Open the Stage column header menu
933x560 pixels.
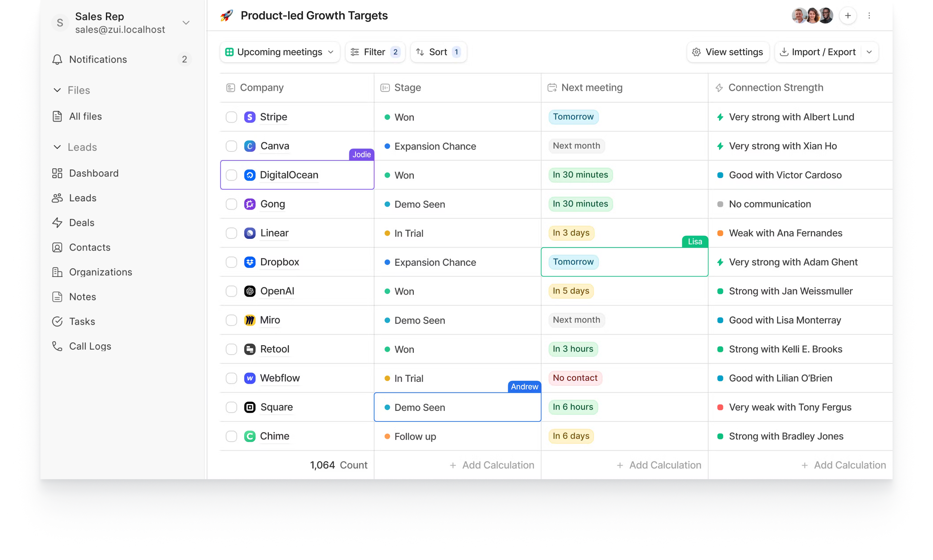457,88
